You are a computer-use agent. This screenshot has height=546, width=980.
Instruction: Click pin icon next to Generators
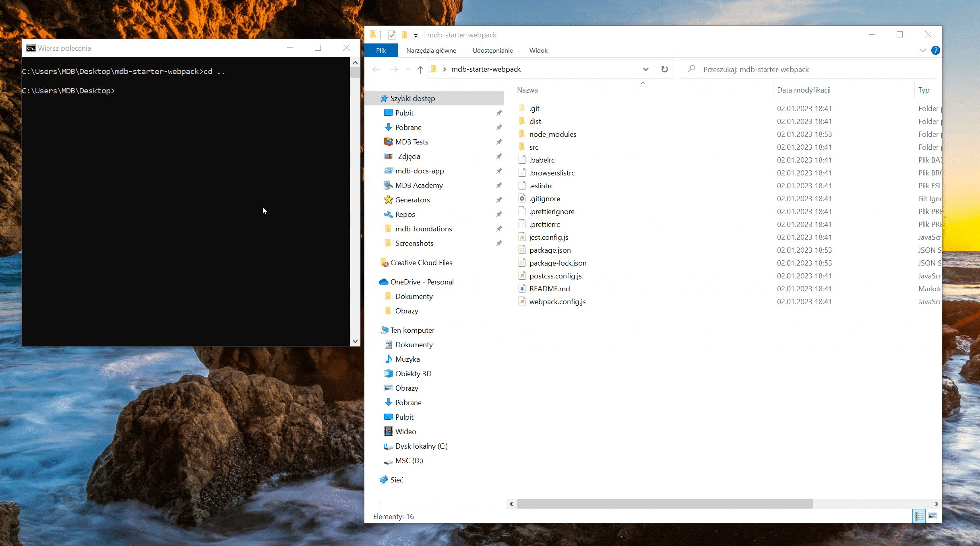(x=499, y=200)
